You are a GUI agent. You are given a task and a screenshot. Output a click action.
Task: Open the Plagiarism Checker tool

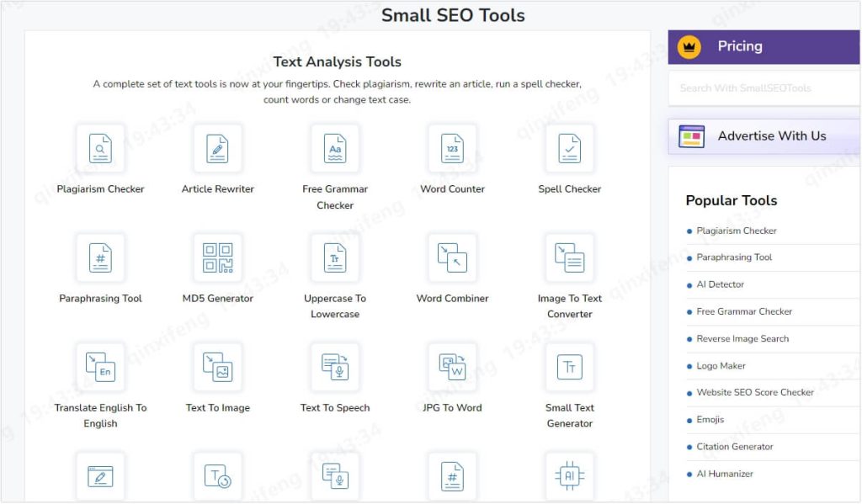pyautogui.click(x=100, y=148)
